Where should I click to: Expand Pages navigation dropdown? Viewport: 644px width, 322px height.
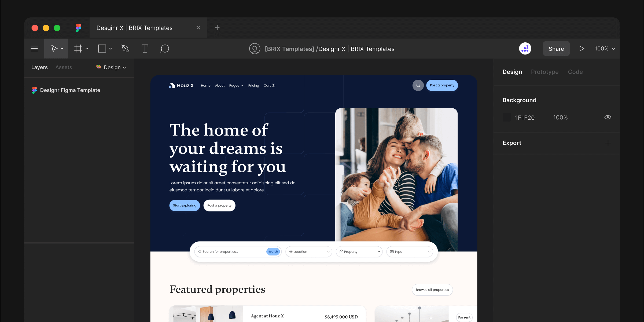point(236,85)
